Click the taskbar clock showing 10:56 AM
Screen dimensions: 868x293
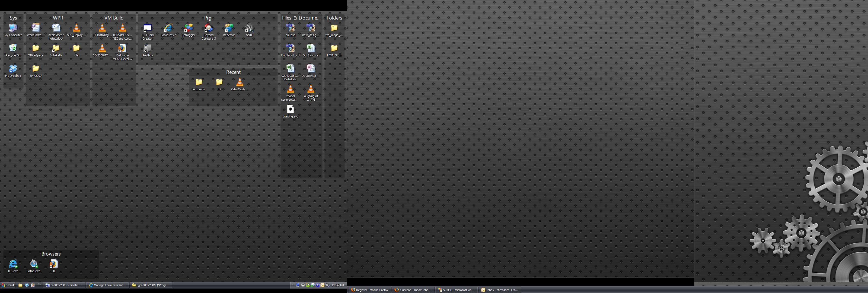click(x=337, y=285)
